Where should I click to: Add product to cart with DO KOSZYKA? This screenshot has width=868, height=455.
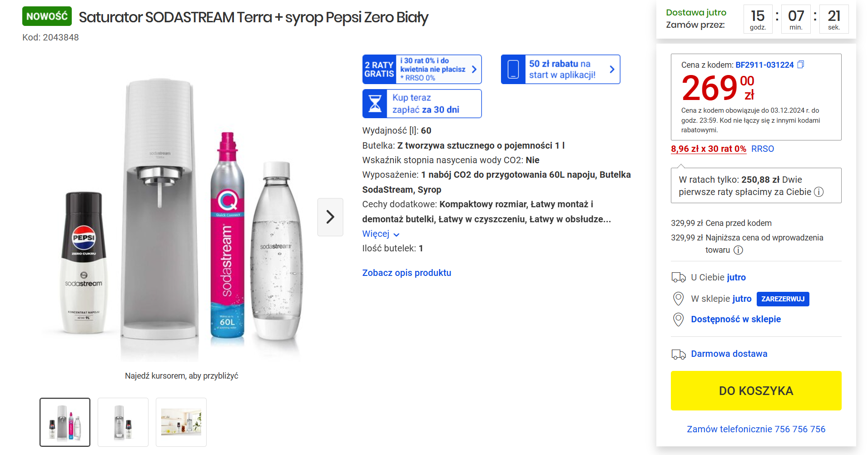click(x=756, y=391)
